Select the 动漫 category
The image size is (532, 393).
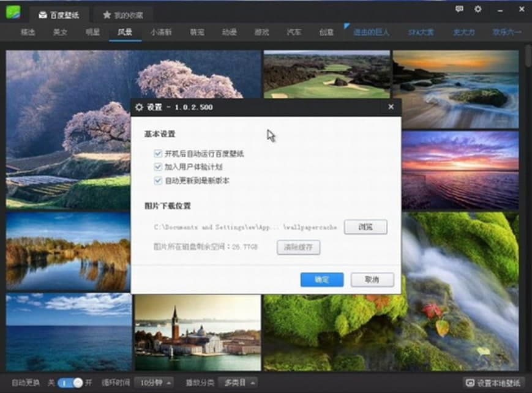[229, 32]
